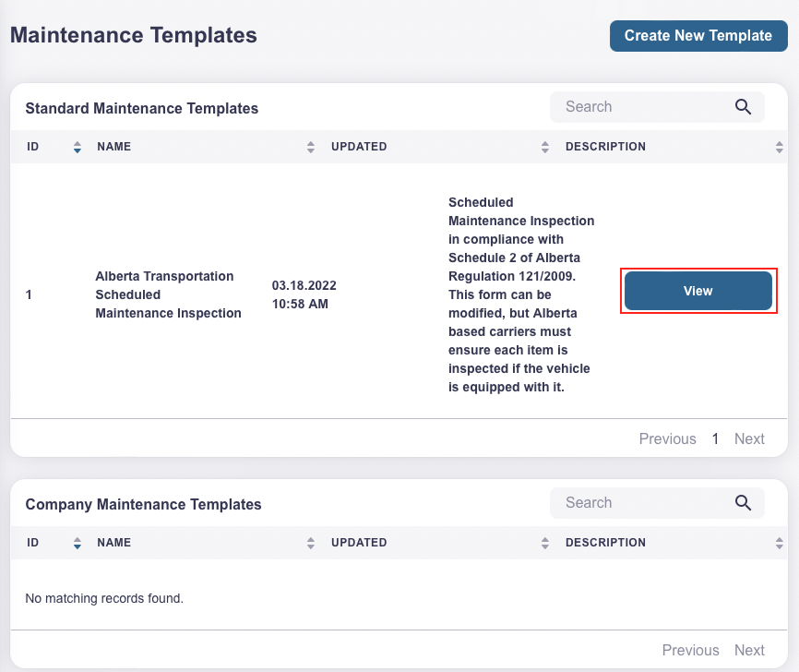
Task: Go to Next page of Company templates
Action: (749, 650)
